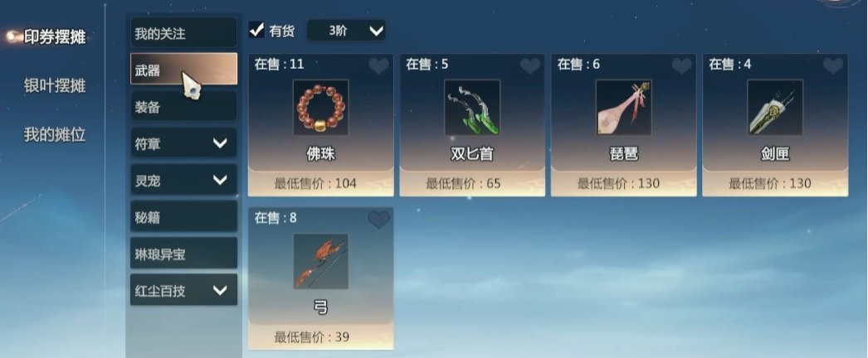Open 我的关注 watchlist category

point(183,33)
